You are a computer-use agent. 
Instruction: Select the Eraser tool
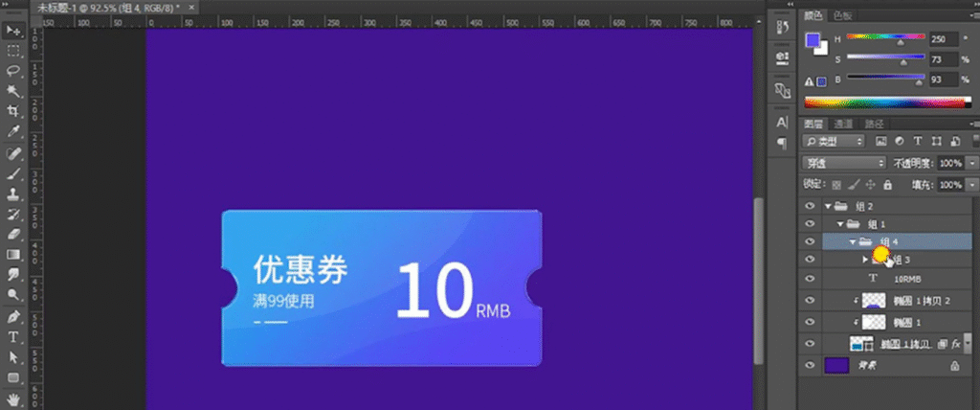13,234
